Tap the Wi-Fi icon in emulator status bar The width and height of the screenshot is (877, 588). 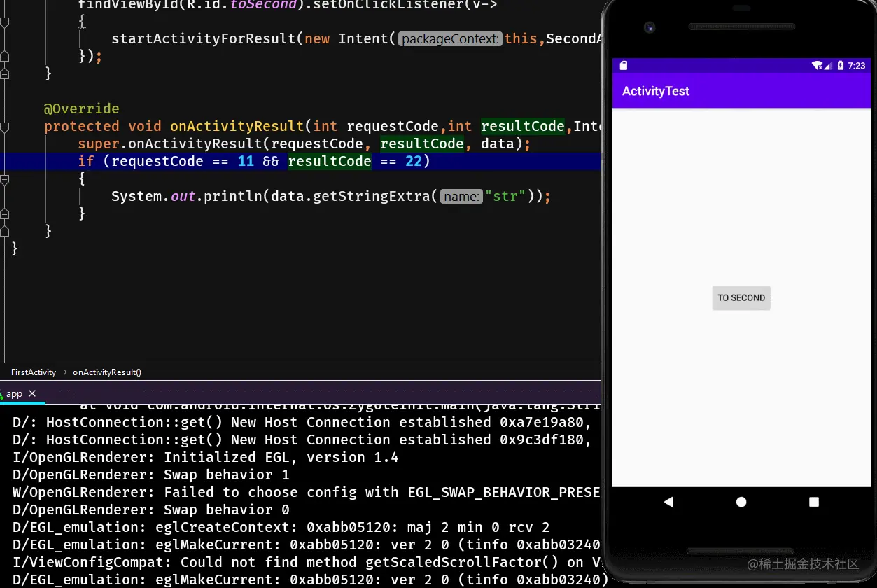coord(817,66)
